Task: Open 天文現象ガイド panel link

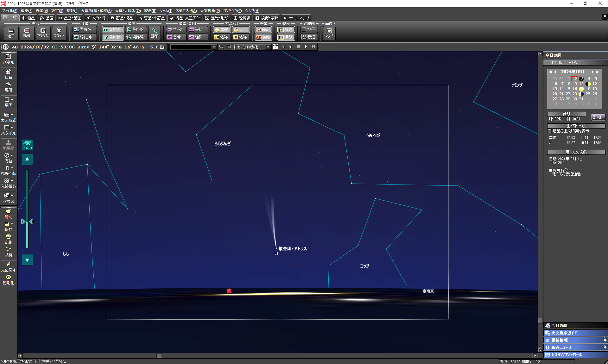Action: point(564,333)
